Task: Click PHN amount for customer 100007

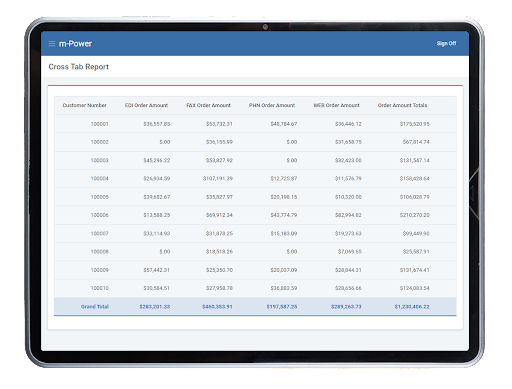Action: pyautogui.click(x=284, y=234)
